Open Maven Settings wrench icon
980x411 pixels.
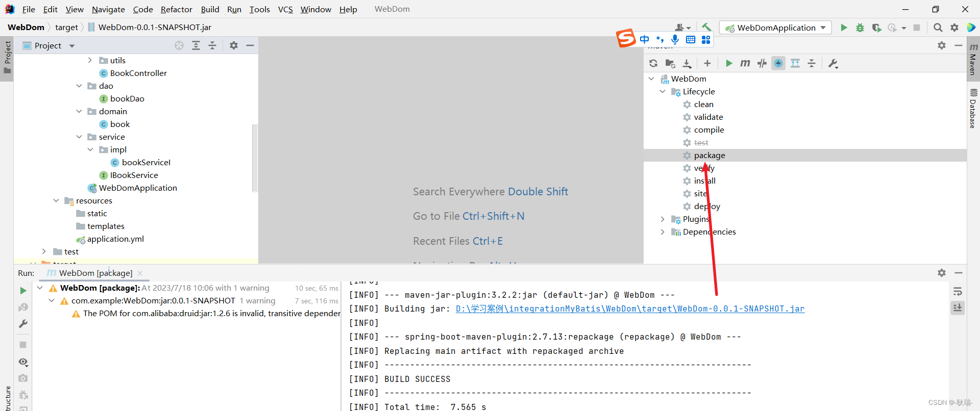tap(833, 63)
